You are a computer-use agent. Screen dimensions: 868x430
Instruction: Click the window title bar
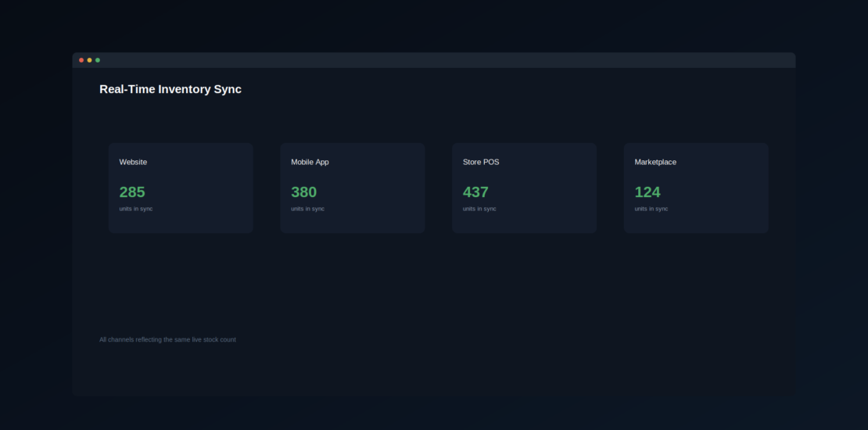(x=434, y=60)
